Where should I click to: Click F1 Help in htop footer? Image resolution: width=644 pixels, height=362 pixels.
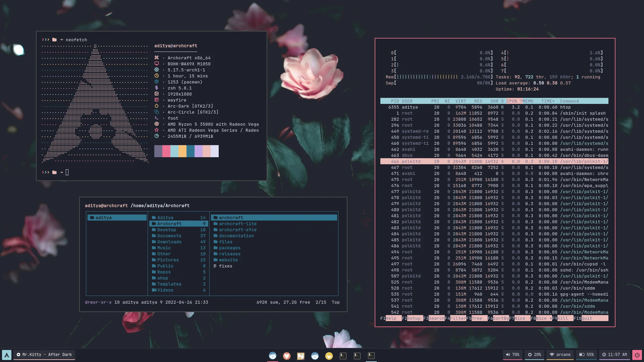tap(391, 318)
